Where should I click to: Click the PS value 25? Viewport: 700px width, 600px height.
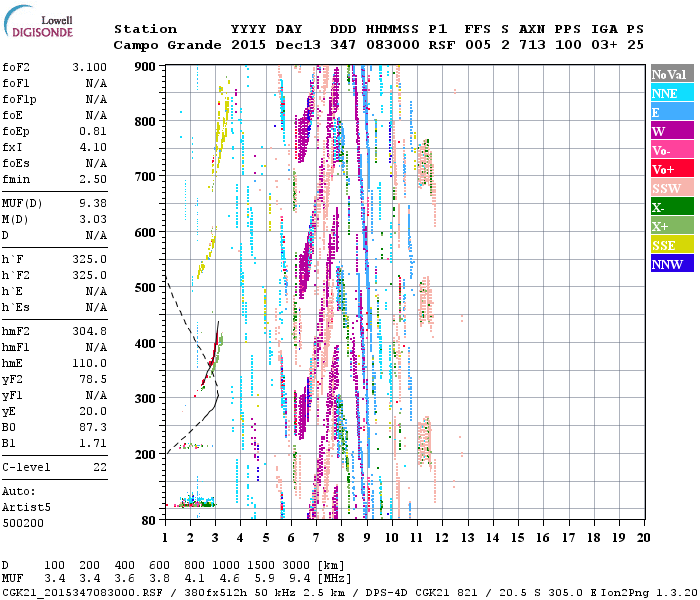point(635,45)
